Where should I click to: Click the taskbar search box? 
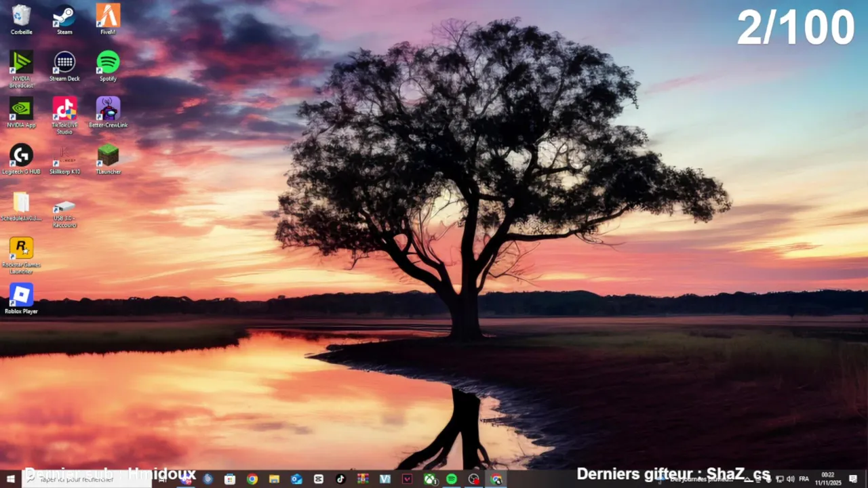[x=86, y=479]
